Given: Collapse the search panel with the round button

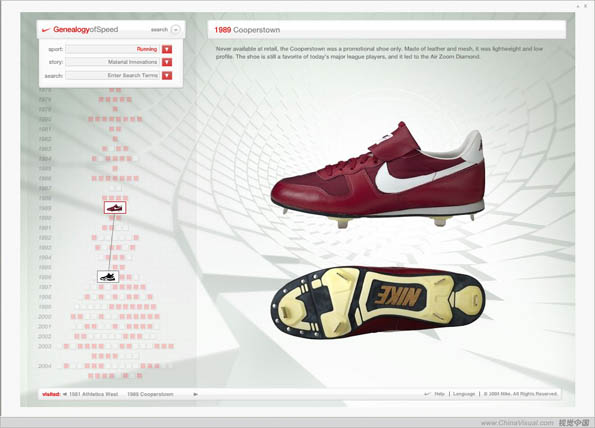Looking at the screenshot, I should click(x=175, y=30).
